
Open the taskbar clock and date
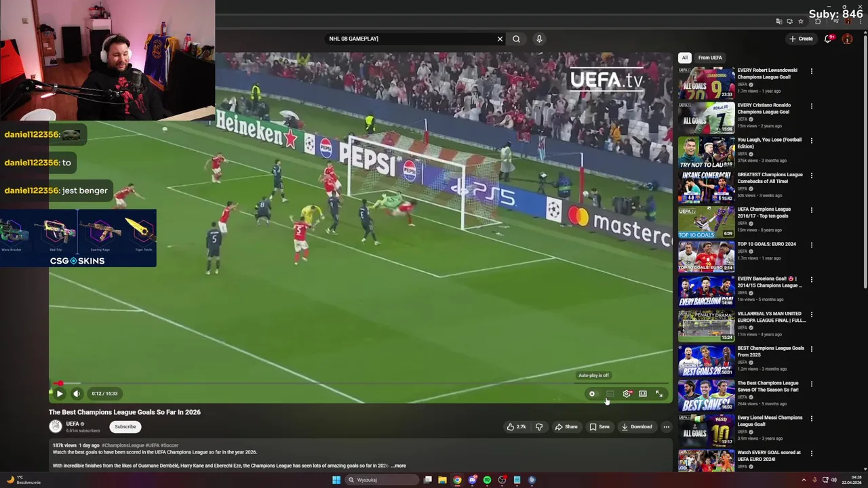point(852,480)
